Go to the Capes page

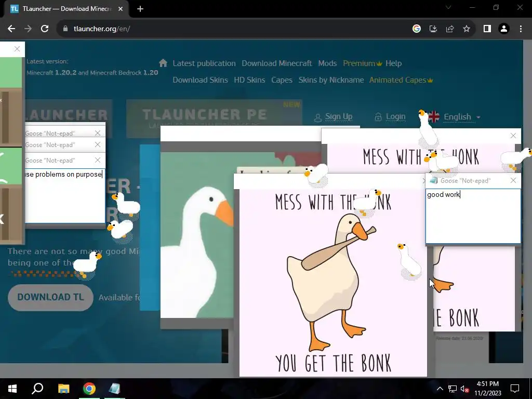[282, 80]
